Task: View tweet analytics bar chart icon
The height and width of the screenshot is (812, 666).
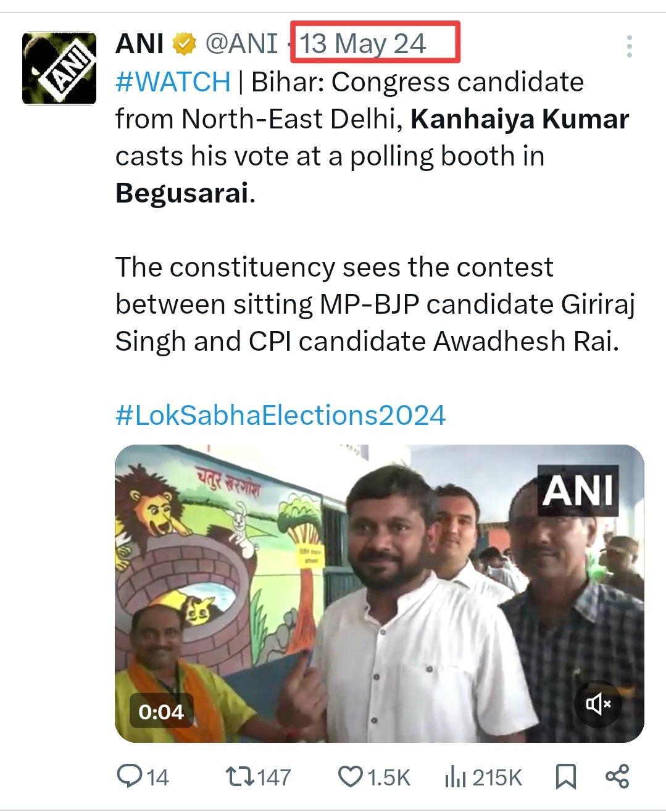Action: pos(455,777)
